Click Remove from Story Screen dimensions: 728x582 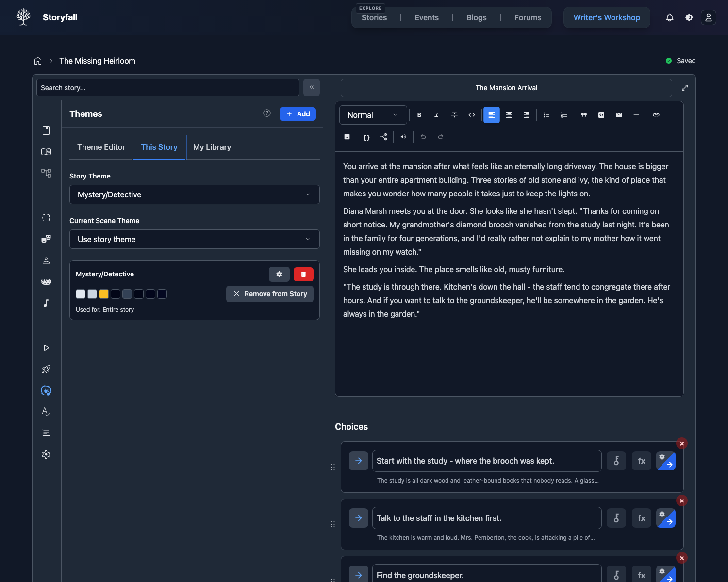pos(269,293)
